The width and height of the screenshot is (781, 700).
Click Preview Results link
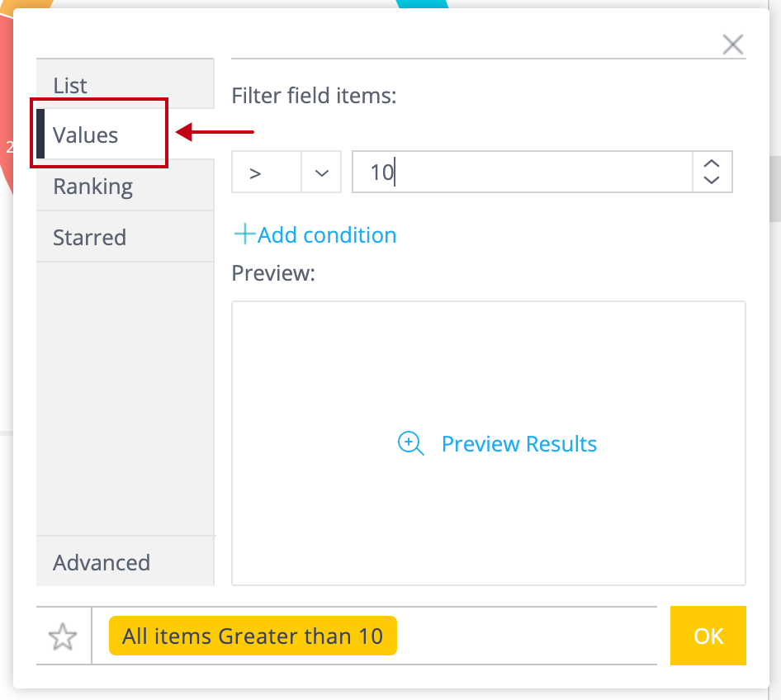click(518, 444)
